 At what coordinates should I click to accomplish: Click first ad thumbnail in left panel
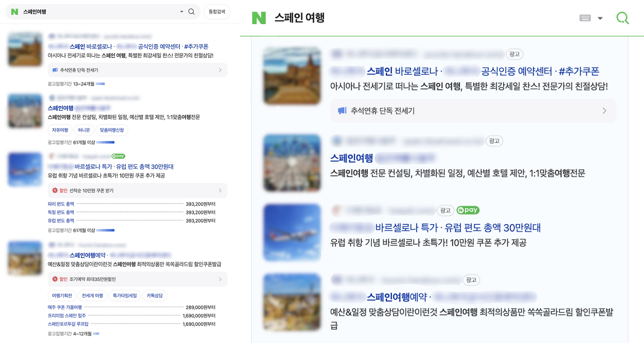25,49
